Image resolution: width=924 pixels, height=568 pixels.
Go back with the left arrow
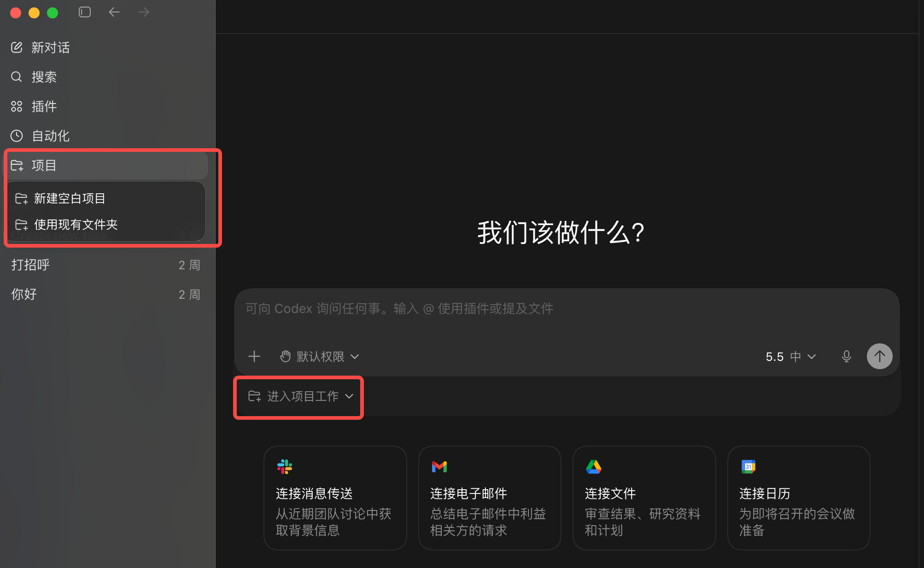(x=114, y=12)
